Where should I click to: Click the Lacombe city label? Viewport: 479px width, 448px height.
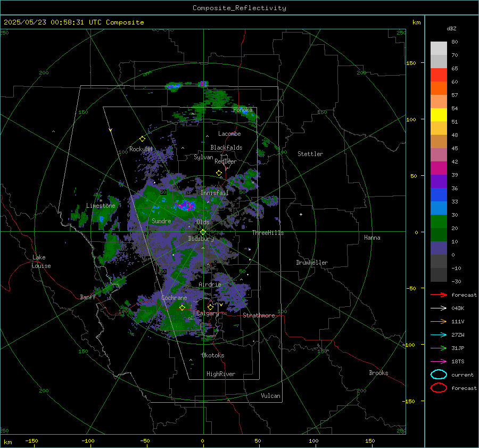[229, 134]
